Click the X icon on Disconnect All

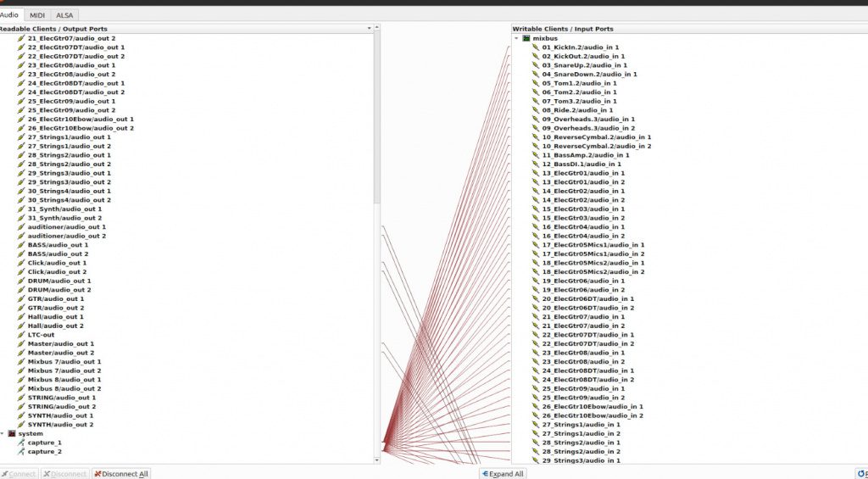point(97,474)
